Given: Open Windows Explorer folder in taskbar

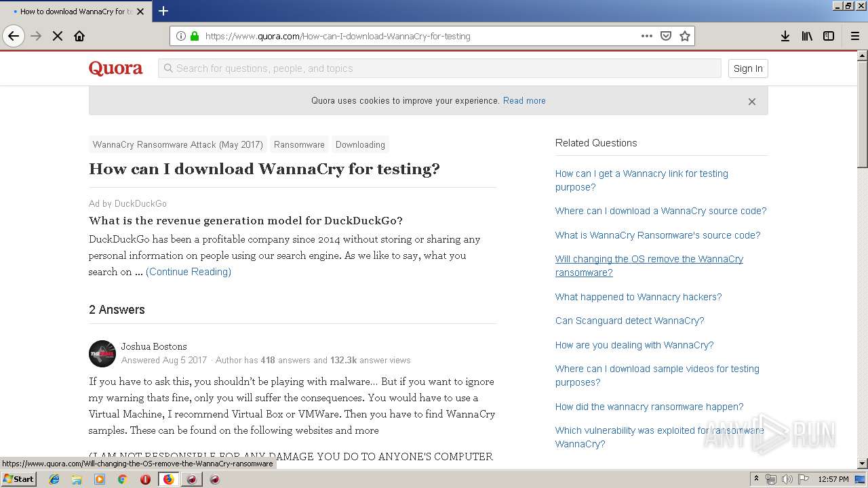Looking at the screenshot, I should pyautogui.click(x=77, y=479).
